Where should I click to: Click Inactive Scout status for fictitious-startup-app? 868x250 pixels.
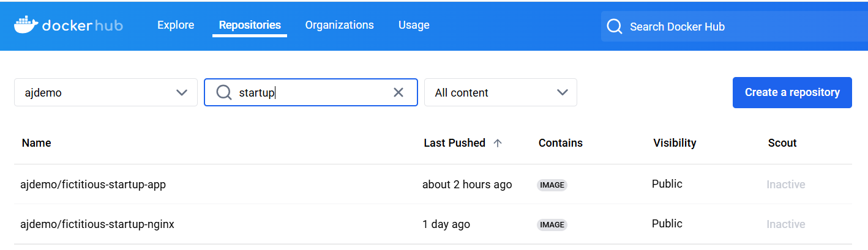(x=786, y=185)
